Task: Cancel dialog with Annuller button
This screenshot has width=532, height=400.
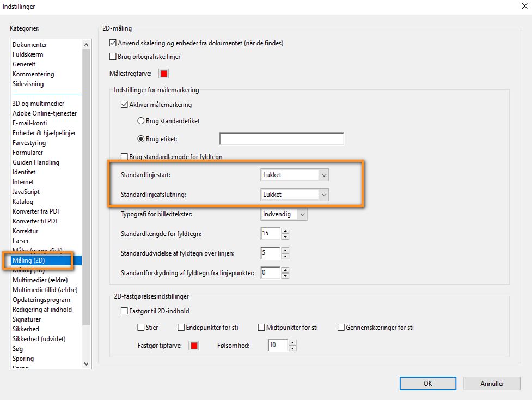Action: pos(492,383)
